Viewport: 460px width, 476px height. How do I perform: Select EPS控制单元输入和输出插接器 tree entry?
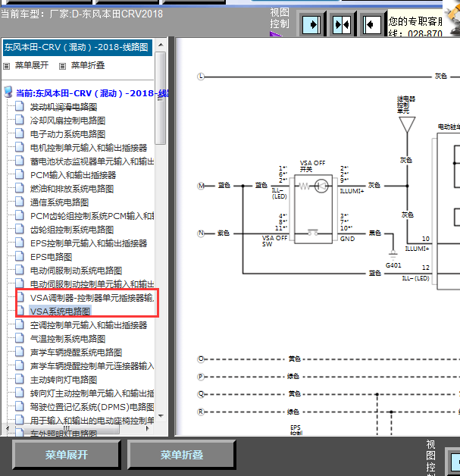(89, 243)
